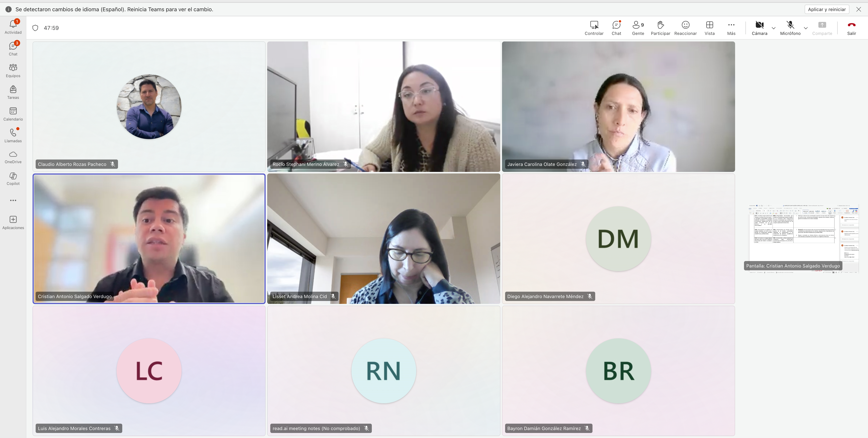The height and width of the screenshot is (438, 868).
Task: Unmute the Micrófono
Action: [790, 25]
